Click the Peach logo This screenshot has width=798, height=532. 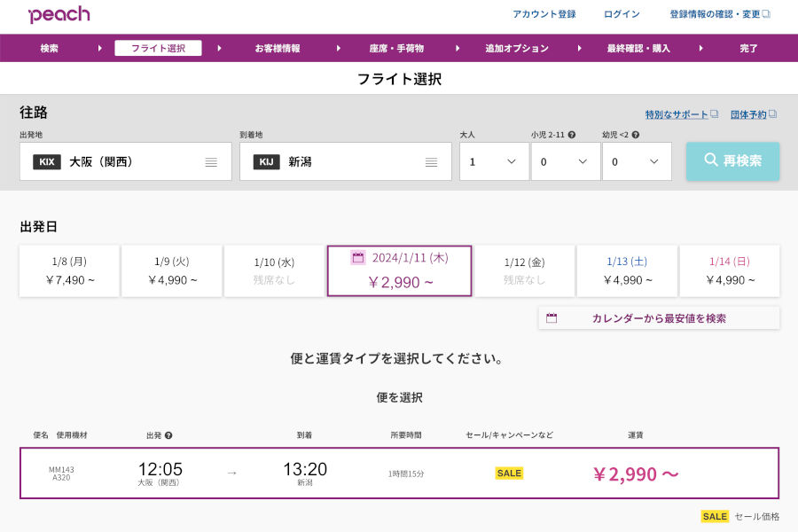coord(59,15)
